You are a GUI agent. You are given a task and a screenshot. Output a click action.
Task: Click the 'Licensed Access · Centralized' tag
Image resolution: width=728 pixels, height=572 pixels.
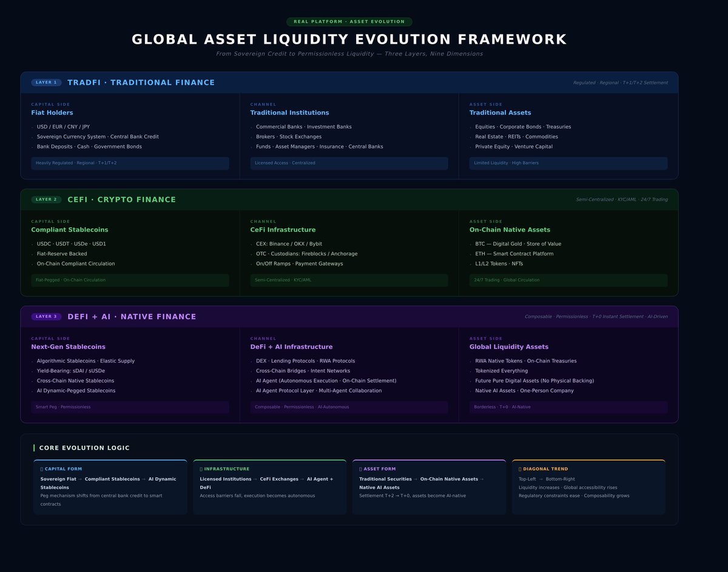coord(349,163)
